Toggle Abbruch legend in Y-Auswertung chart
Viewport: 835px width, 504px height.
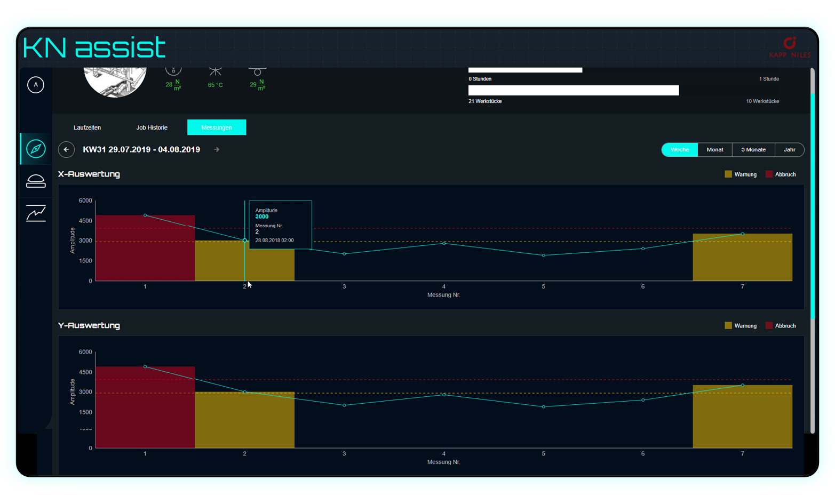pos(781,326)
